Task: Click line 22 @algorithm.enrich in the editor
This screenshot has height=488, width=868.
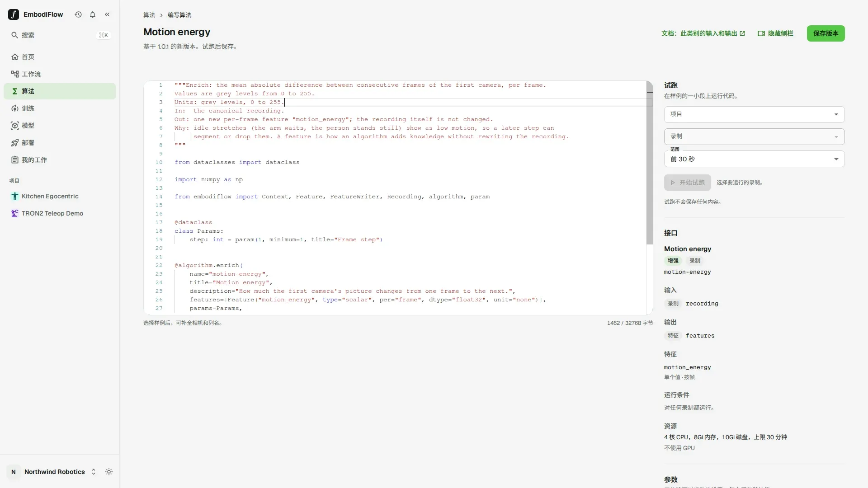Action: click(x=209, y=265)
